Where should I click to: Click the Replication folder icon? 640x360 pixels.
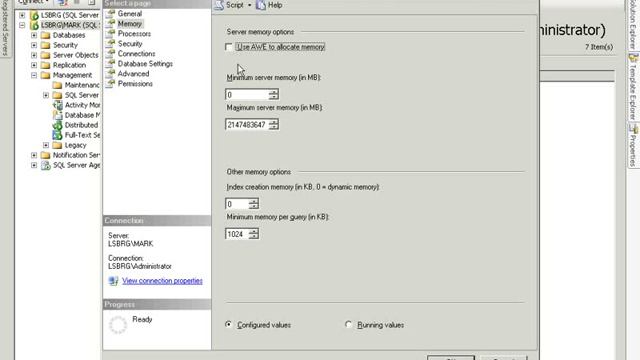(46, 65)
